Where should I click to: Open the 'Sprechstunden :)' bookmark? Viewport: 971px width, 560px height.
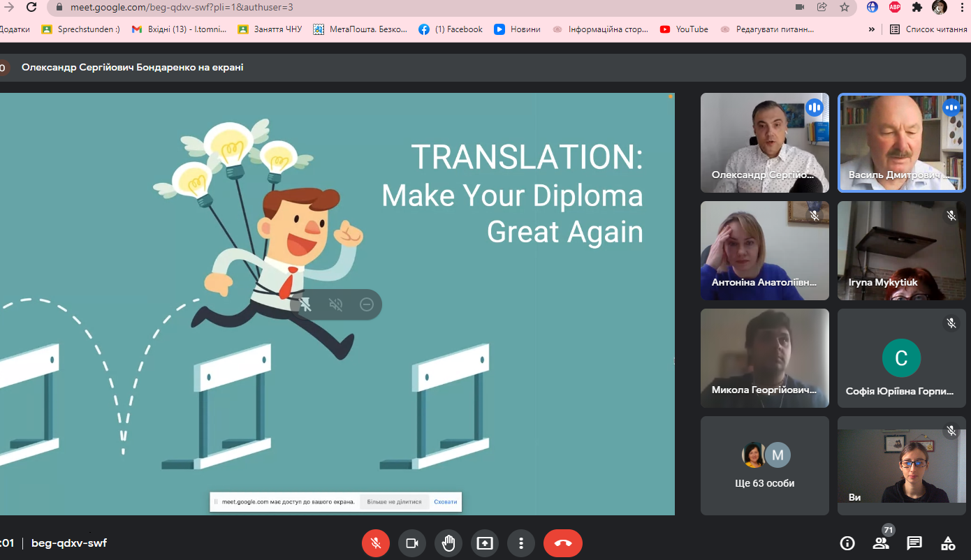click(x=81, y=29)
